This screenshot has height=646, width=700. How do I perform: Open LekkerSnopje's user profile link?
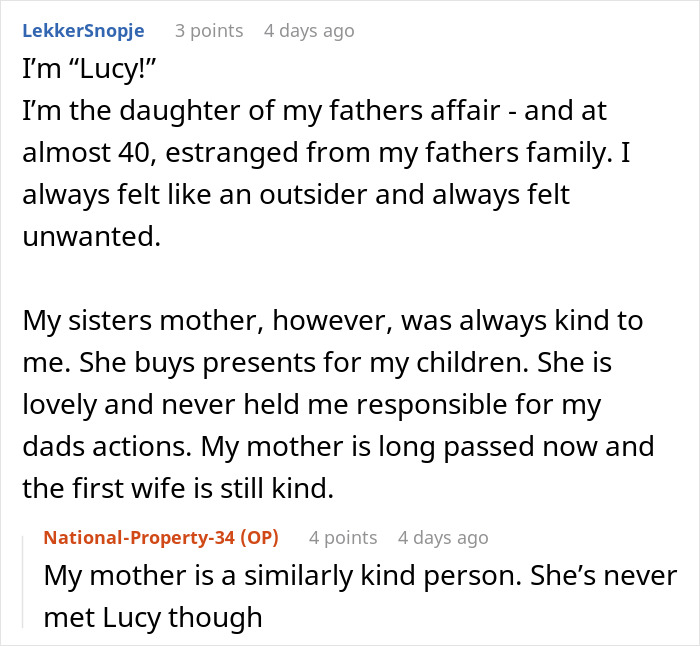[x=83, y=31]
